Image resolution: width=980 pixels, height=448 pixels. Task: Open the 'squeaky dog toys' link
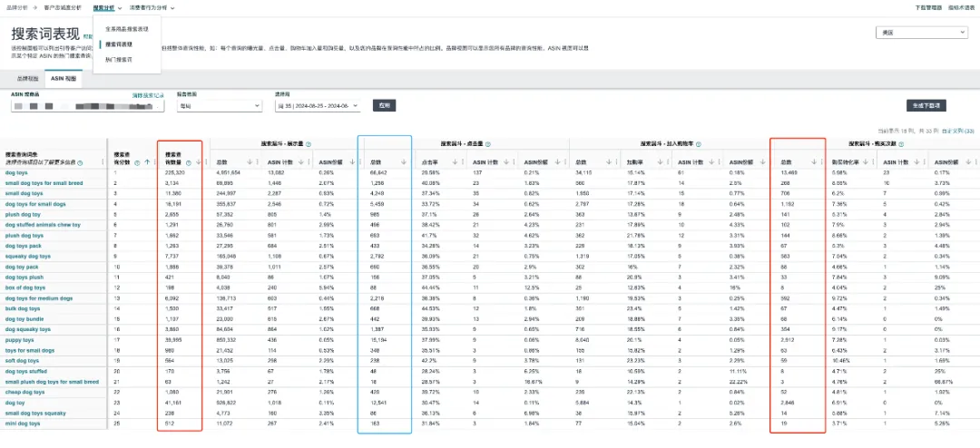coord(27,256)
